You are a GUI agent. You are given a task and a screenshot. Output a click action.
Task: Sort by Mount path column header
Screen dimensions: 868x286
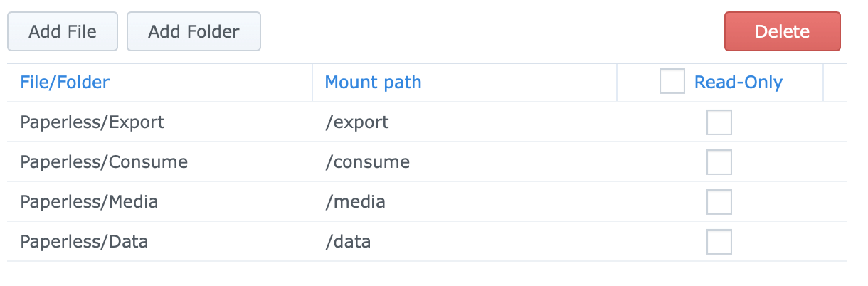(x=373, y=83)
